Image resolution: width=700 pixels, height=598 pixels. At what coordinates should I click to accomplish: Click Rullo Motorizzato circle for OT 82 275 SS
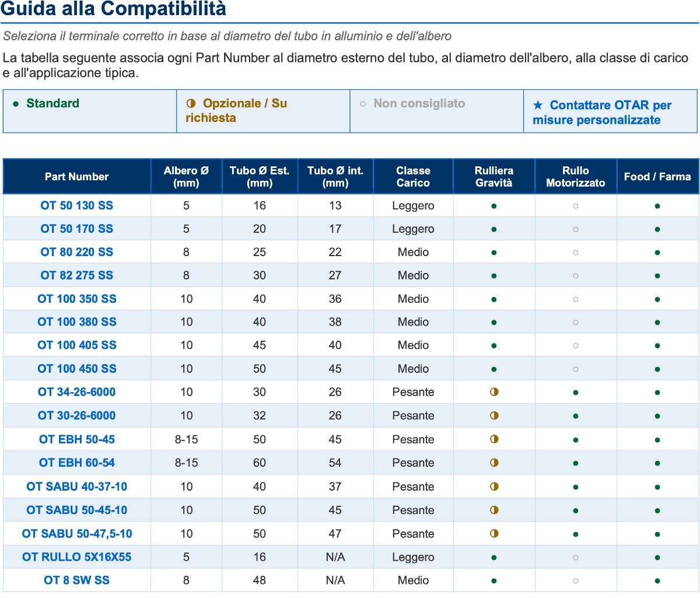pyautogui.click(x=576, y=276)
